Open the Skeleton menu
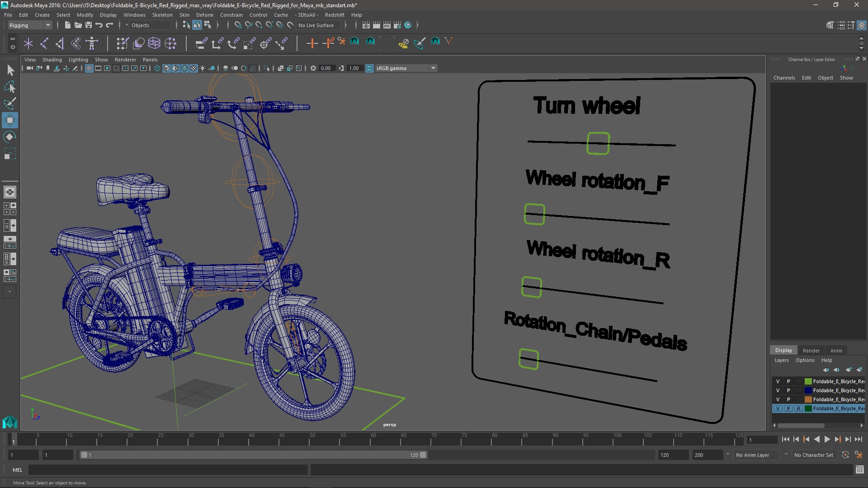This screenshot has height=488, width=868. click(x=162, y=15)
